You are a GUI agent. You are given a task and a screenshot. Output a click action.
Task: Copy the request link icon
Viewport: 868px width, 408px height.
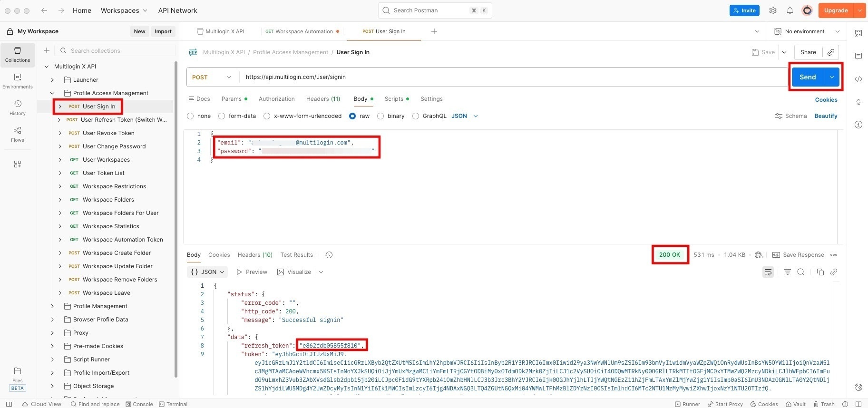831,52
